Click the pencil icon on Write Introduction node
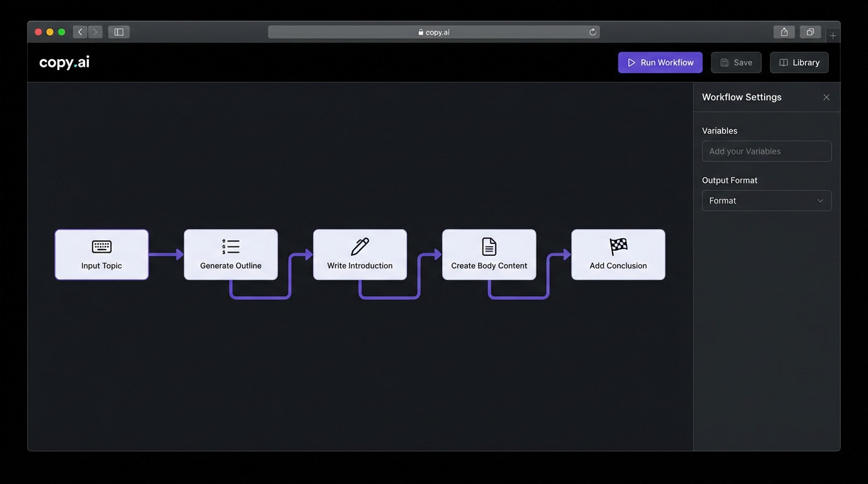The height and width of the screenshot is (484, 868). pos(360,246)
